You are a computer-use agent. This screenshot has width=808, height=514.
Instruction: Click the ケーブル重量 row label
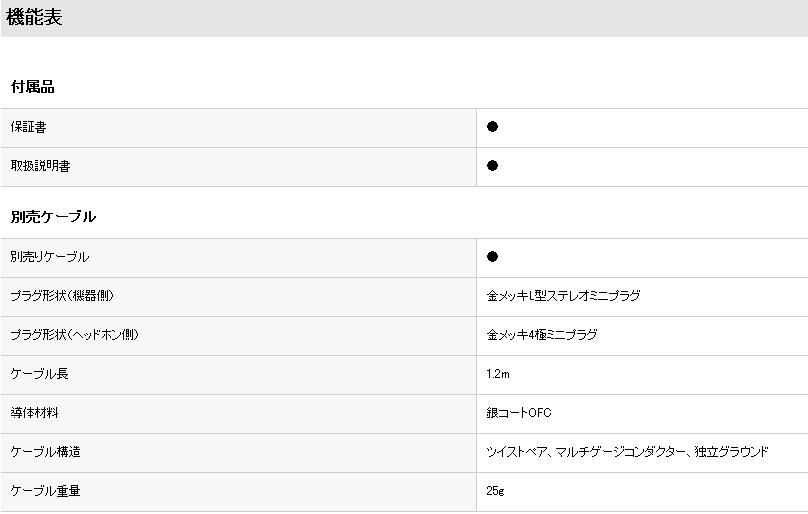45,491
